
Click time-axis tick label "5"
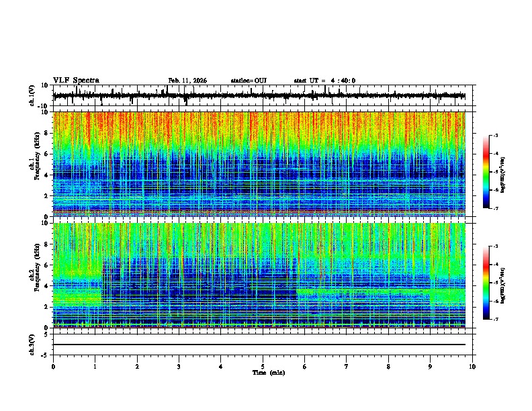point(263,367)
